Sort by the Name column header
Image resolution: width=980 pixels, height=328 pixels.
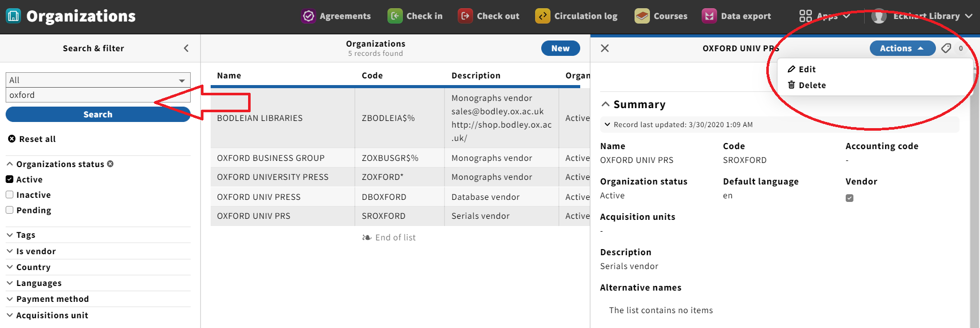[x=229, y=75]
